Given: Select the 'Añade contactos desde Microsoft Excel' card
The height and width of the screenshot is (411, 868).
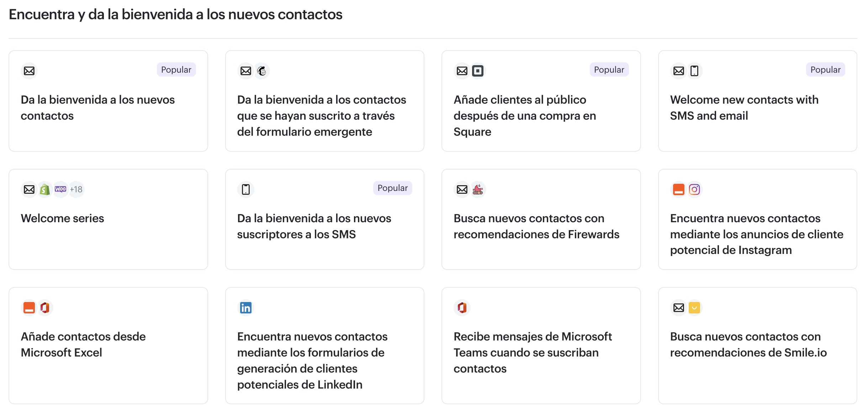Looking at the screenshot, I should pyautogui.click(x=108, y=344).
